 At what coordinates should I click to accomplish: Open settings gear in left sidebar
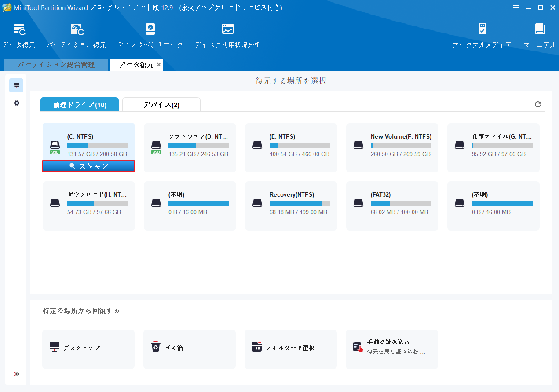click(16, 103)
